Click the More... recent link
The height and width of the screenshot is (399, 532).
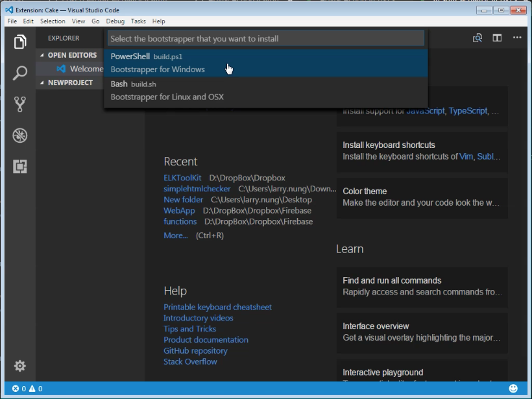pyautogui.click(x=175, y=235)
